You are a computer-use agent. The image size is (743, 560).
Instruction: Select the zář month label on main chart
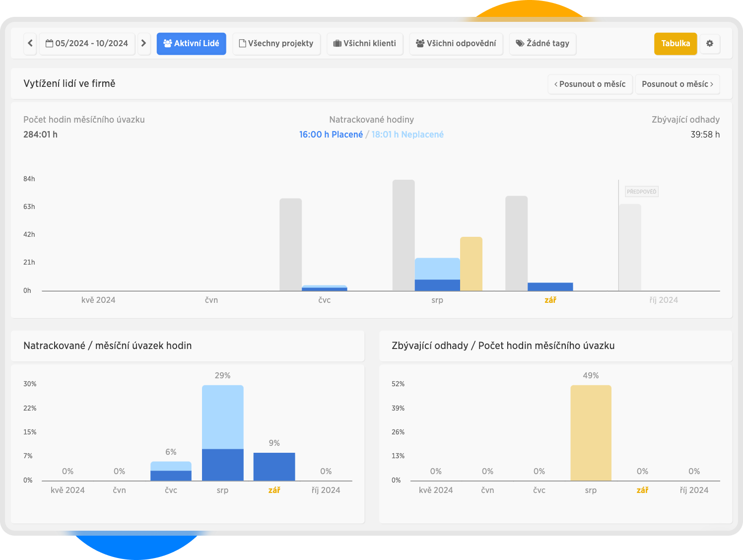coord(550,300)
